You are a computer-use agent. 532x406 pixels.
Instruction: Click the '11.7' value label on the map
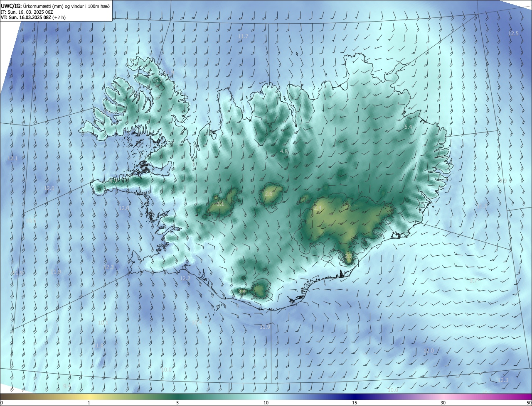[243, 37]
